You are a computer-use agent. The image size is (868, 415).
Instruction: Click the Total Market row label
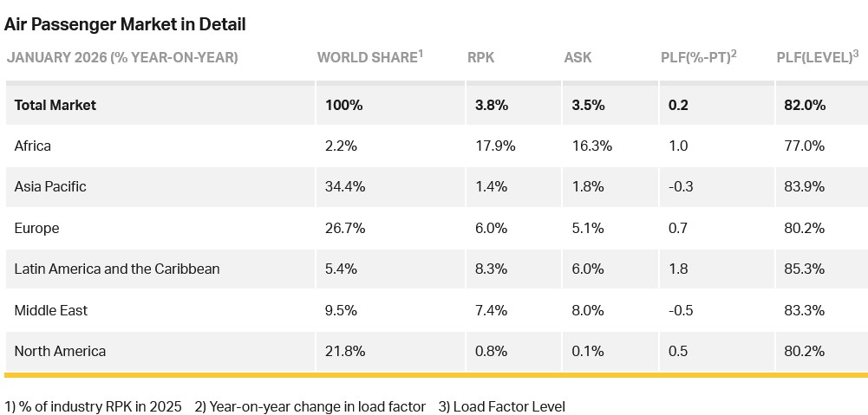click(55, 105)
